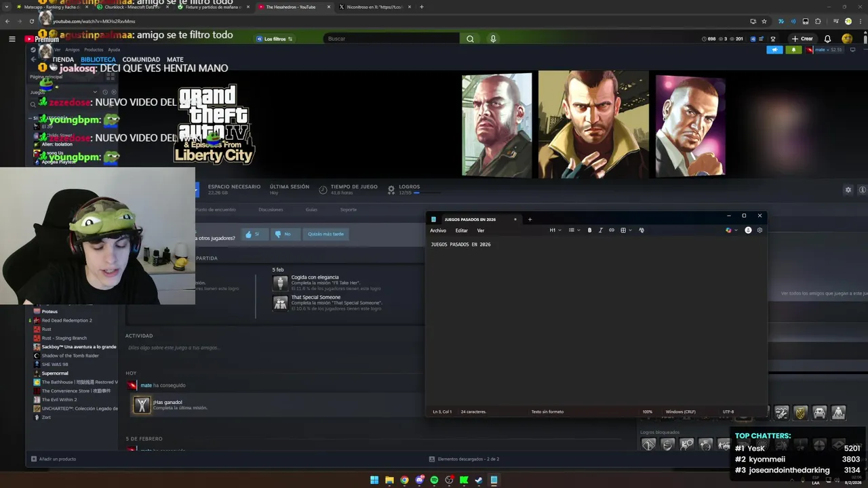Open the Guías link on game page
This screenshot has width=868, height=488.
point(311,209)
